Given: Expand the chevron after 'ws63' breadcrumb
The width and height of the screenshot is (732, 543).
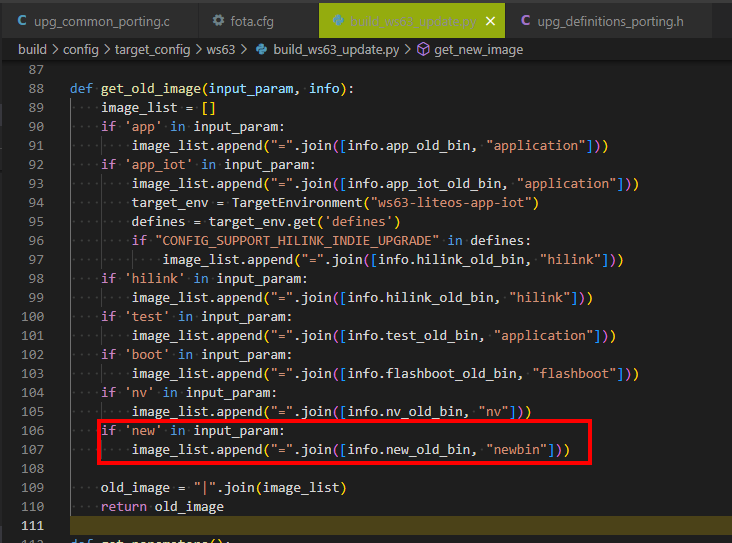Looking at the screenshot, I should tap(244, 49).
